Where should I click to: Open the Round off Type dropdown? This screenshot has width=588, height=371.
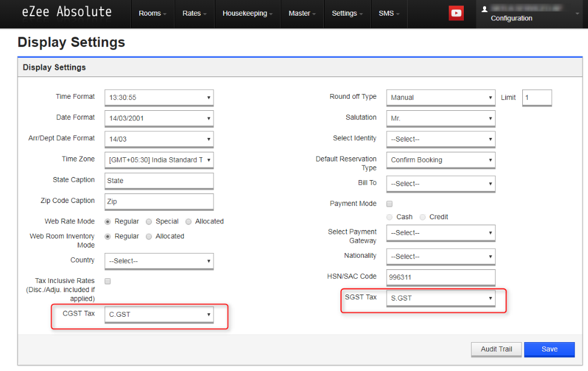[441, 98]
